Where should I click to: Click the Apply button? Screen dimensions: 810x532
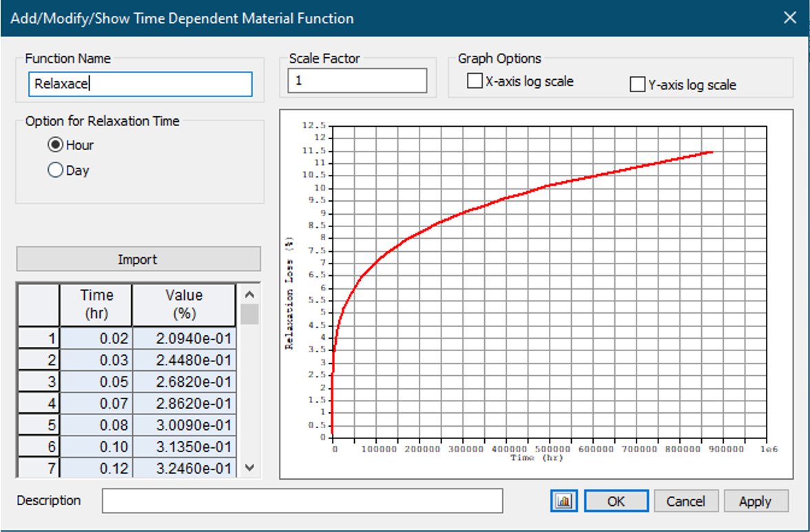point(755,501)
